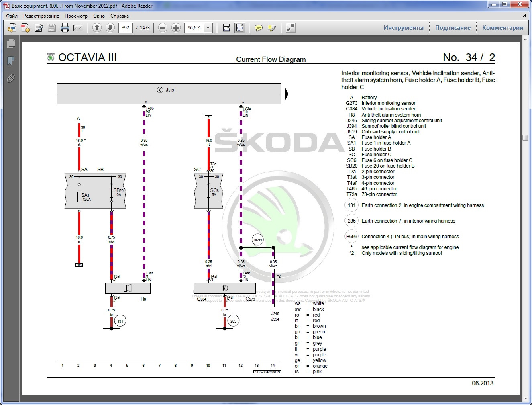Go to previous page with up arrow
532x405 pixels.
[97, 28]
